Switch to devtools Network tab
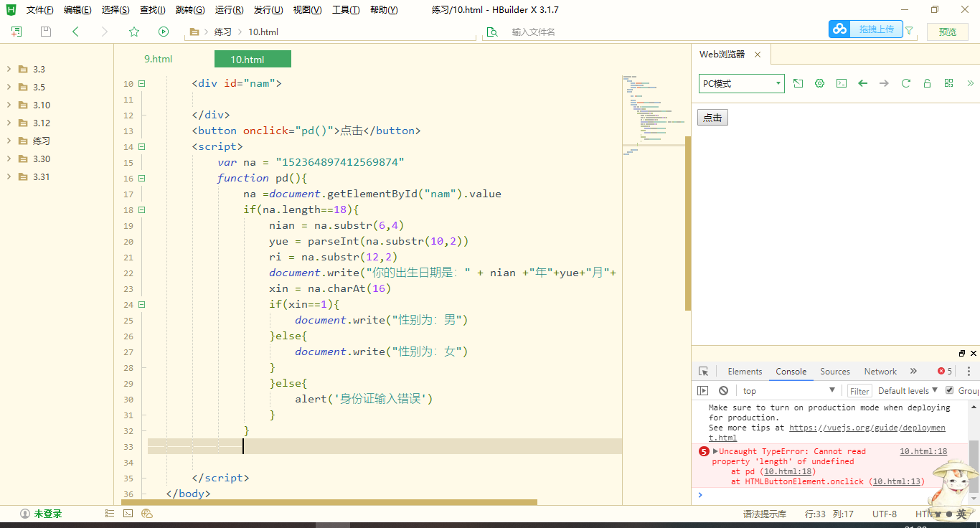 tap(880, 372)
